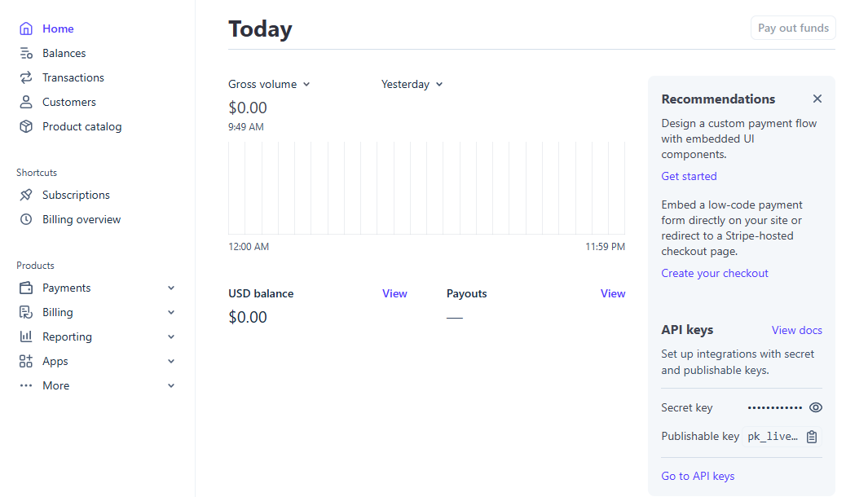
Task: Click the 9:49 AM timestamp text
Action: point(246,127)
